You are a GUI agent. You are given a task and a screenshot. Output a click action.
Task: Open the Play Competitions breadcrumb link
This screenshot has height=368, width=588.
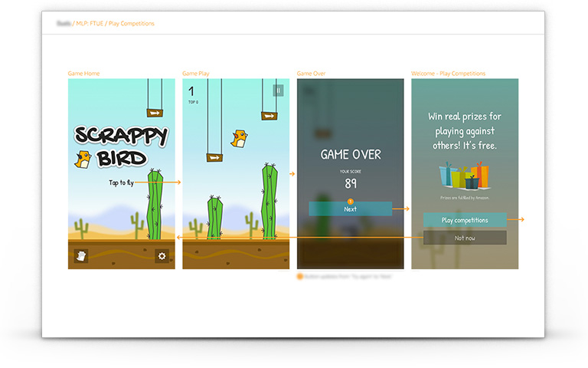(x=132, y=23)
